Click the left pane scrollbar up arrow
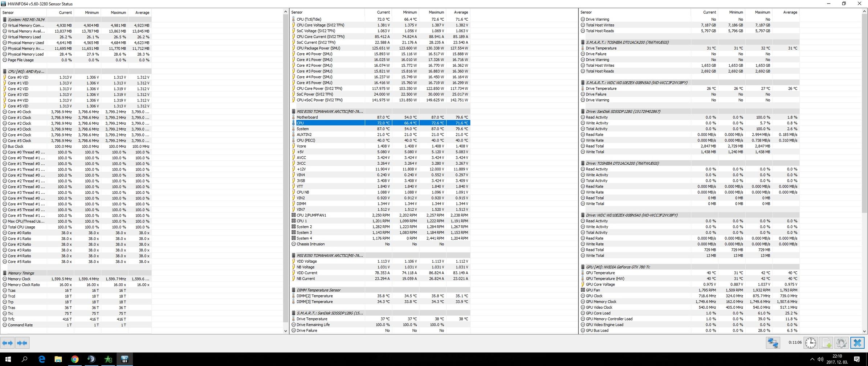This screenshot has height=366, width=868. click(x=285, y=12)
